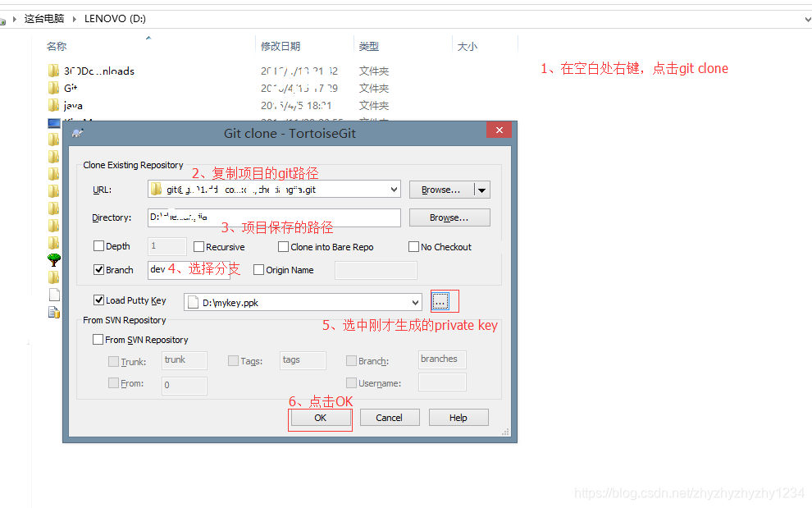812x508 pixels.
Task: Cancel the Git clone dialog
Action: tap(390, 418)
